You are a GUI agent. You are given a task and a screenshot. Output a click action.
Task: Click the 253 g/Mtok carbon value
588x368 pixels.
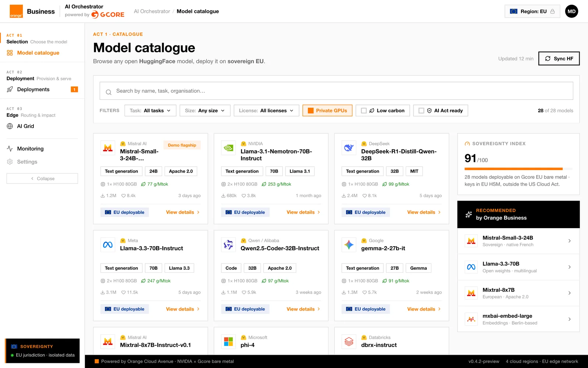point(279,184)
